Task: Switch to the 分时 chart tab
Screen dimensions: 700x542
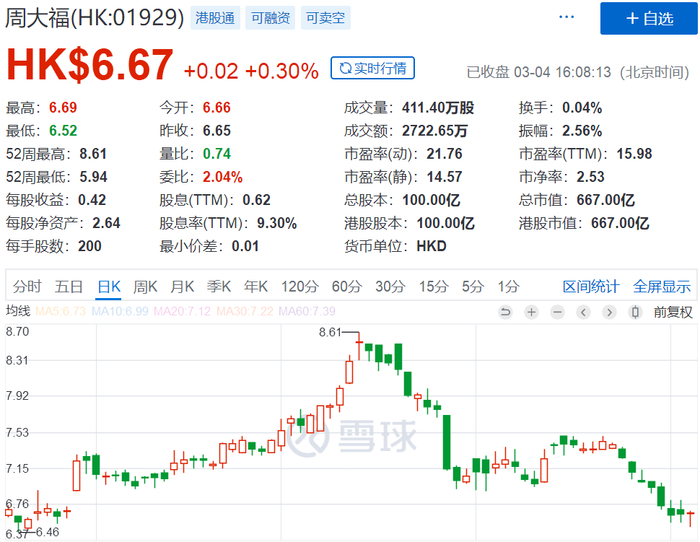Action: pos(27,286)
